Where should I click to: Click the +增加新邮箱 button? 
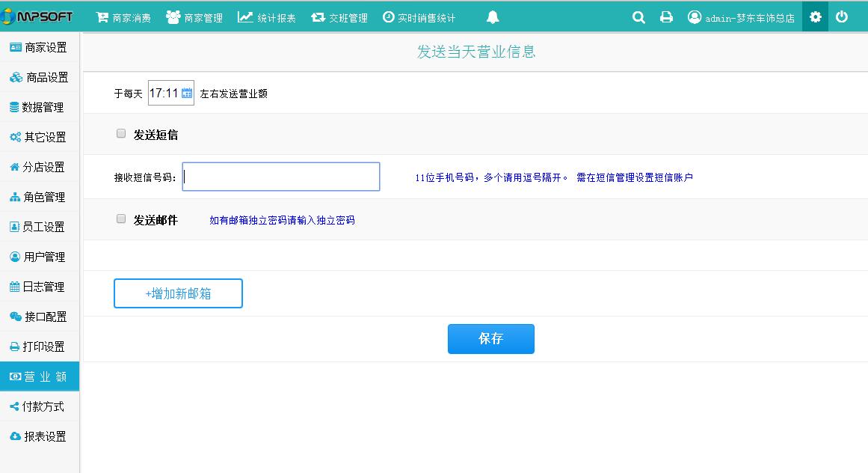pyautogui.click(x=178, y=293)
